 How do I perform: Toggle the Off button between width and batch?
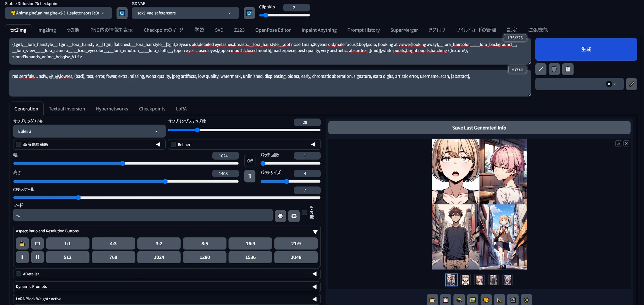pos(250,161)
